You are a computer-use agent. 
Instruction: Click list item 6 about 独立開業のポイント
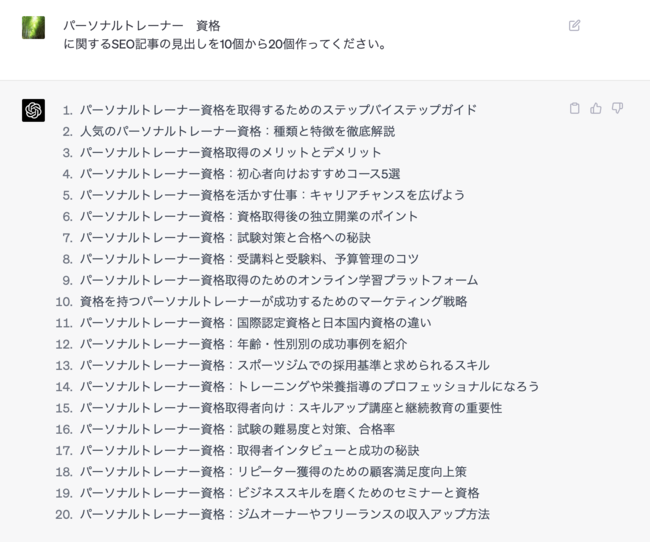[x=249, y=216]
